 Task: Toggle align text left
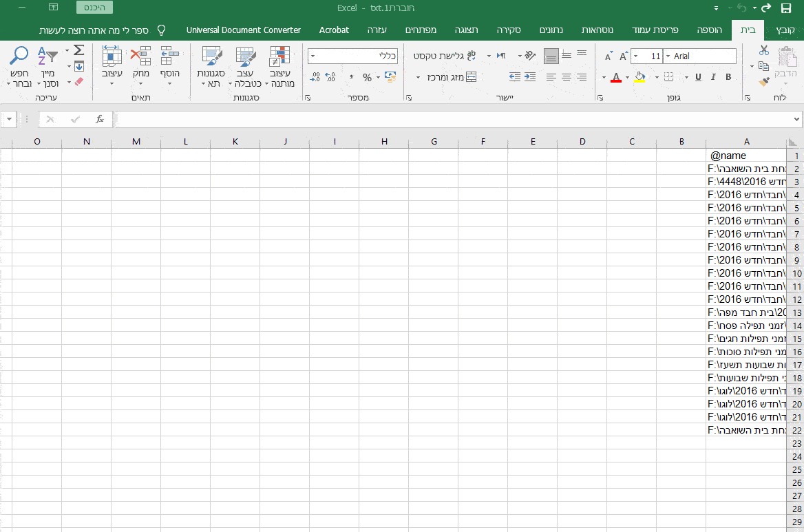551,77
